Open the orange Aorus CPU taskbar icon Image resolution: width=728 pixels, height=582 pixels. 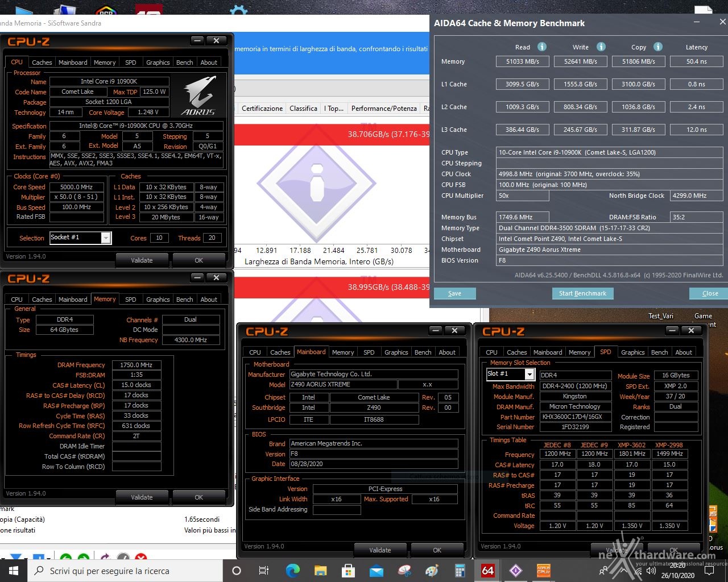pos(544,571)
